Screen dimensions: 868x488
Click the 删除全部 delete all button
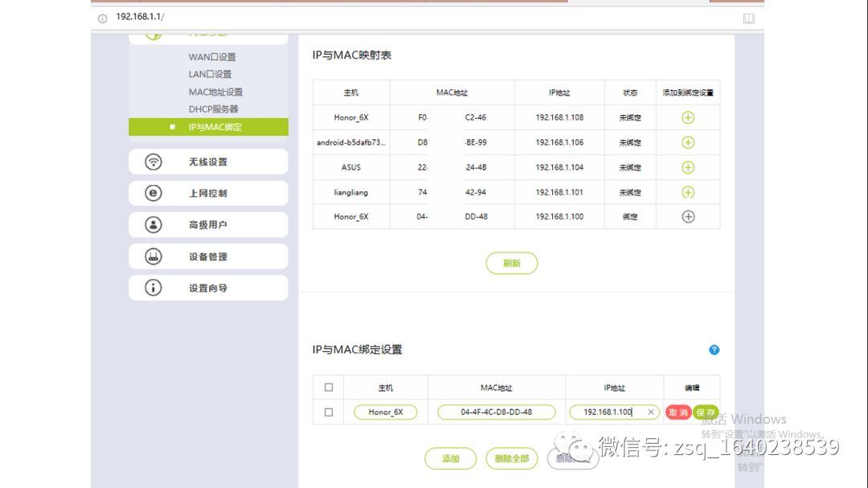(x=511, y=458)
